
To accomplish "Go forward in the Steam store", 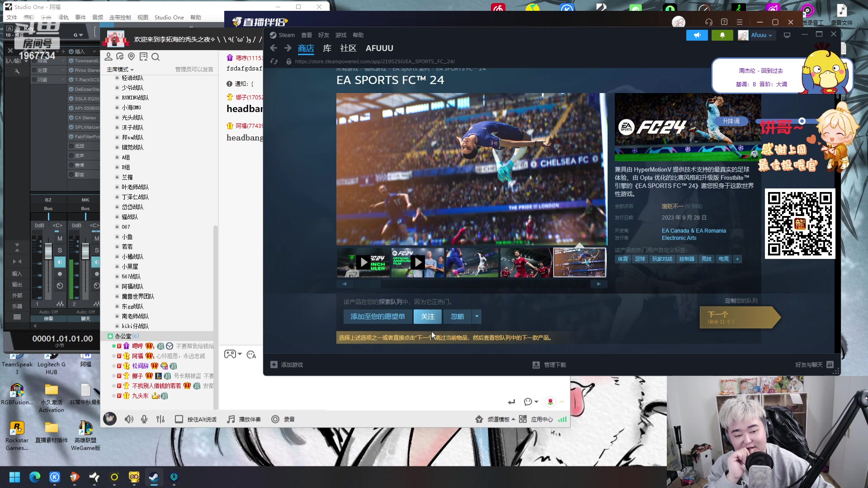I will tap(288, 48).
